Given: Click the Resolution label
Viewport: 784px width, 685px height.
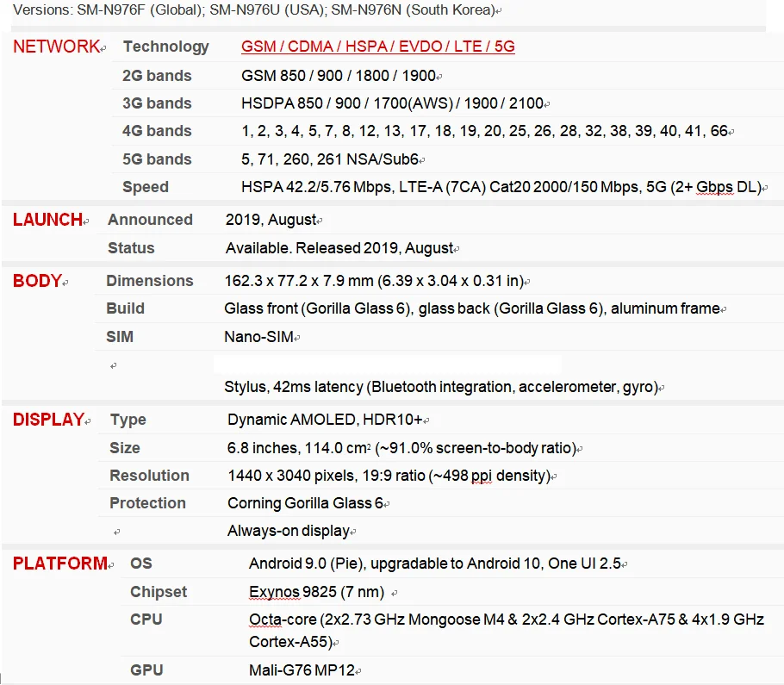Looking at the screenshot, I should [x=149, y=475].
